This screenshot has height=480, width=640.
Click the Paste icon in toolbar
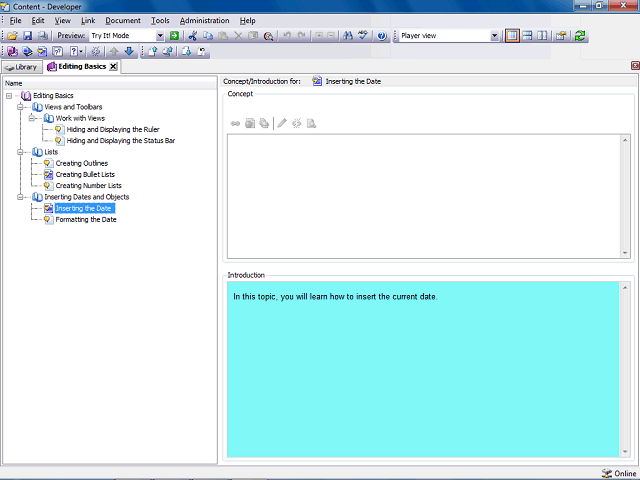pyautogui.click(x=223, y=36)
